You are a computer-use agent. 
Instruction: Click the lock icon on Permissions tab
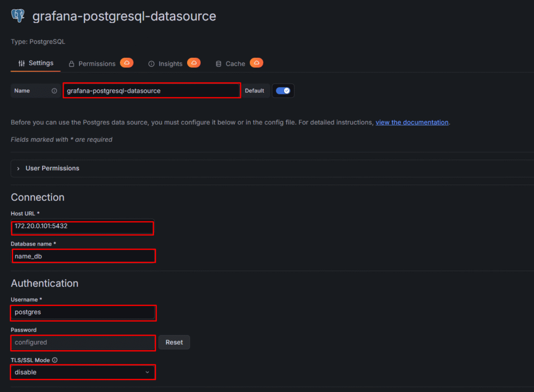click(x=72, y=64)
